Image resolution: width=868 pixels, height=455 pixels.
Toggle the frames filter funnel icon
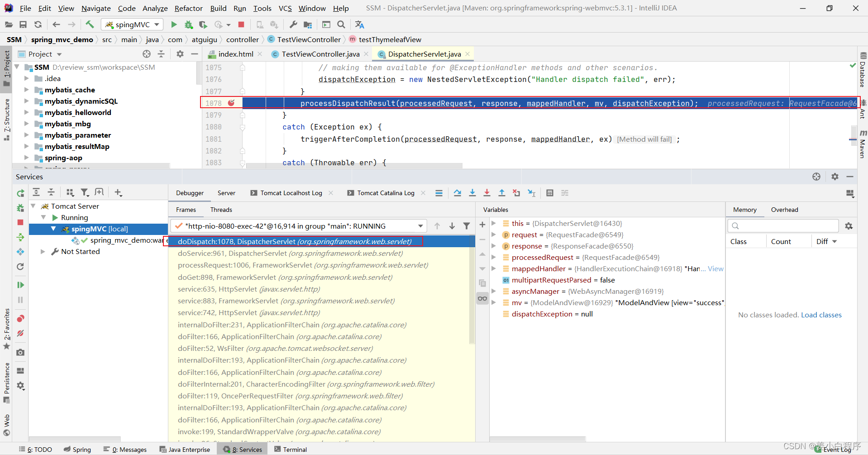pyautogui.click(x=467, y=226)
